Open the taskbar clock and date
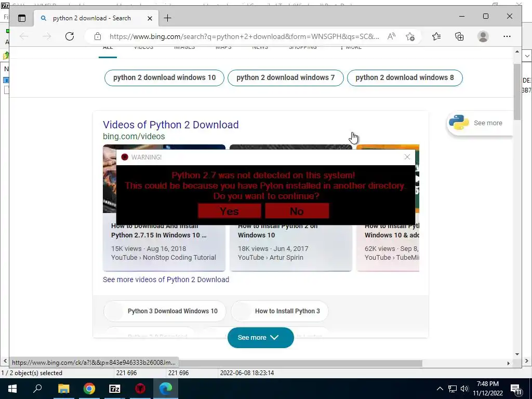 [x=487, y=389]
